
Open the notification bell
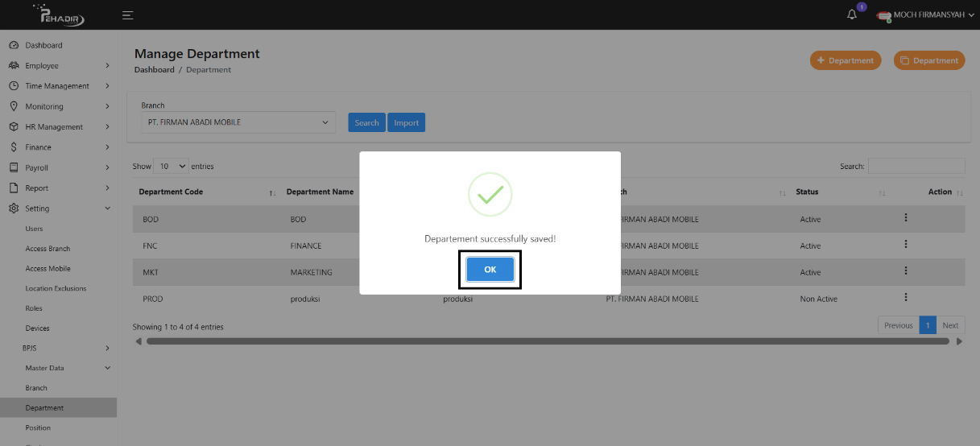tap(852, 15)
